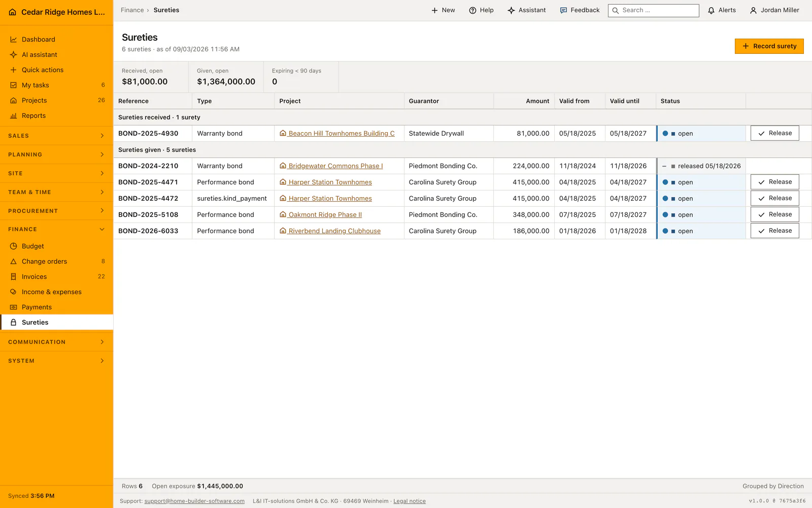812x508 pixels.
Task: Open the Projects house icon
Action: (14, 101)
